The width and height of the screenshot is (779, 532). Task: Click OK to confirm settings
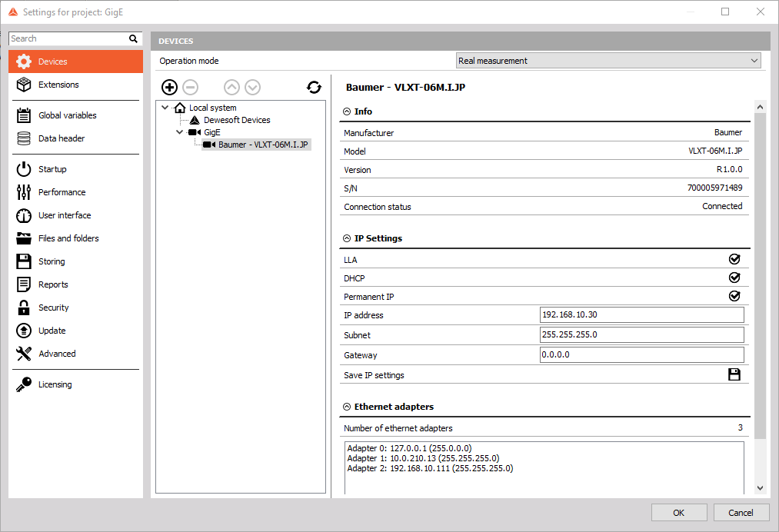coord(679,513)
